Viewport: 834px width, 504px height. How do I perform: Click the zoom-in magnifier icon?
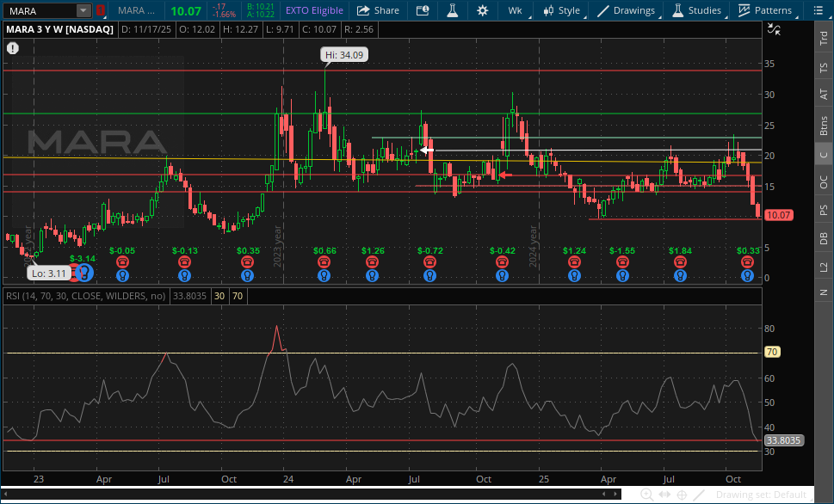646,495
